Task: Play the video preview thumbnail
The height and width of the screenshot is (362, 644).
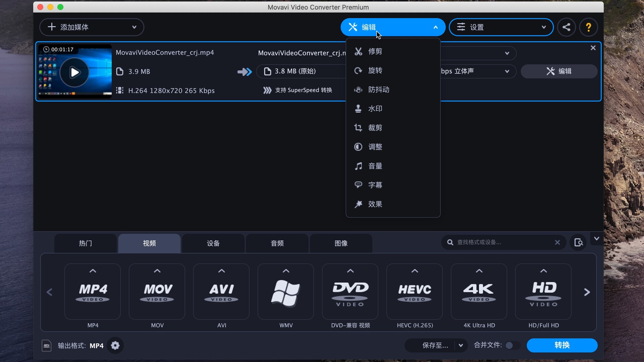Action: [x=74, y=72]
